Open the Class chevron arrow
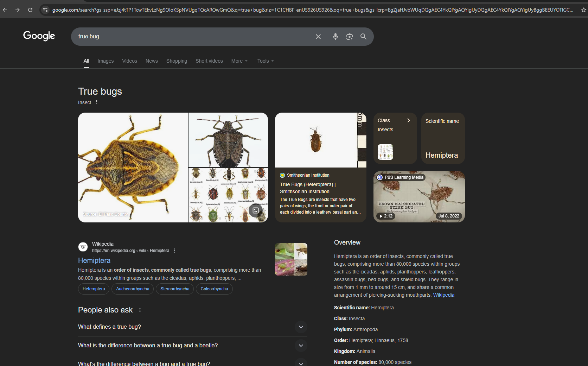588x366 pixels. (409, 120)
